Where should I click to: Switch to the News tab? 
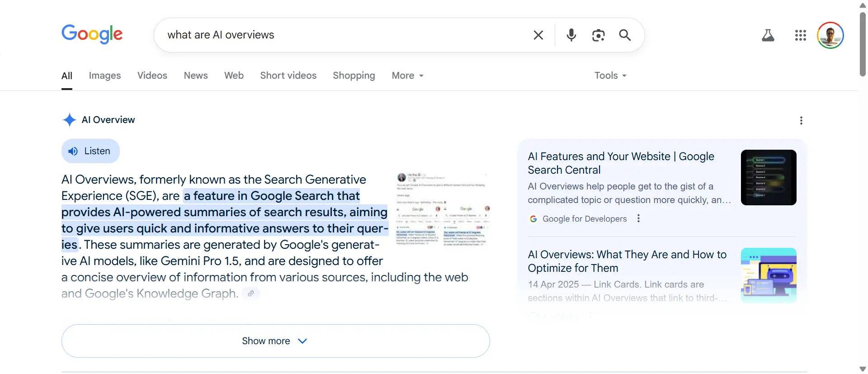point(196,76)
